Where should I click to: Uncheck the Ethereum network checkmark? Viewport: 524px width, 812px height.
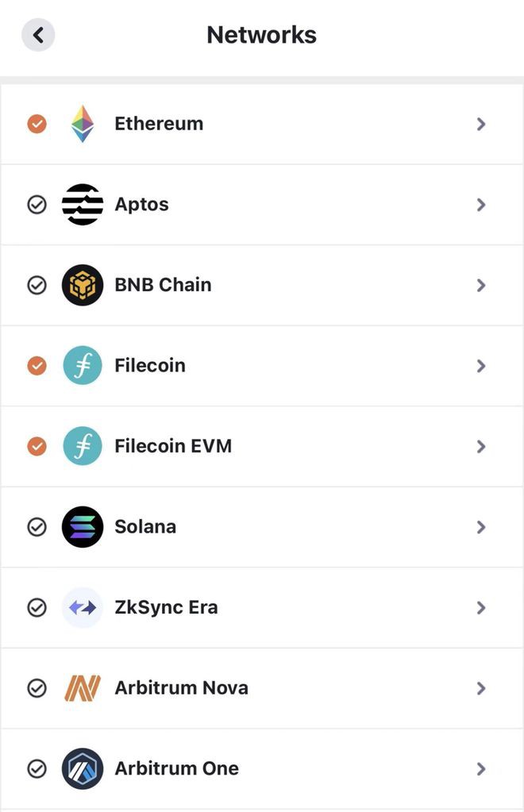(x=37, y=124)
